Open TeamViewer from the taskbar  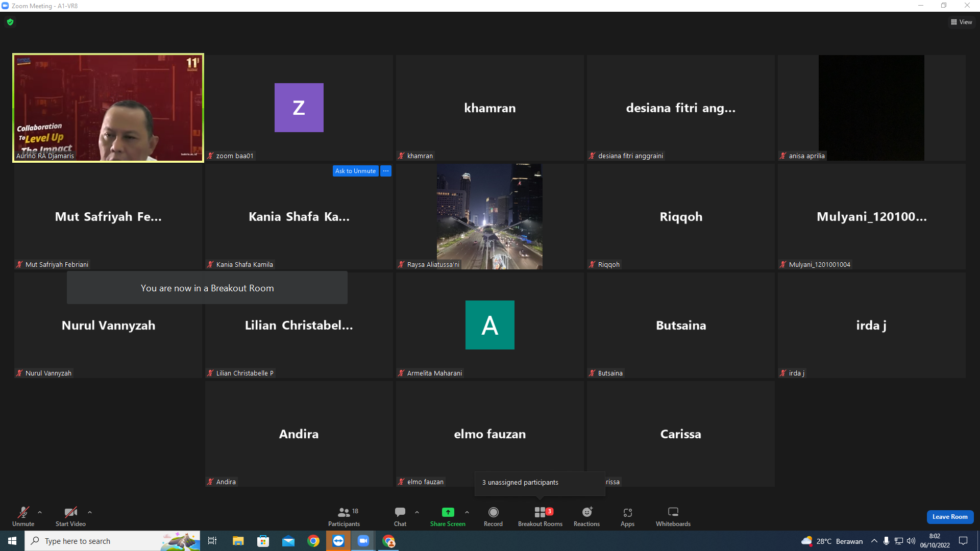[338, 541]
